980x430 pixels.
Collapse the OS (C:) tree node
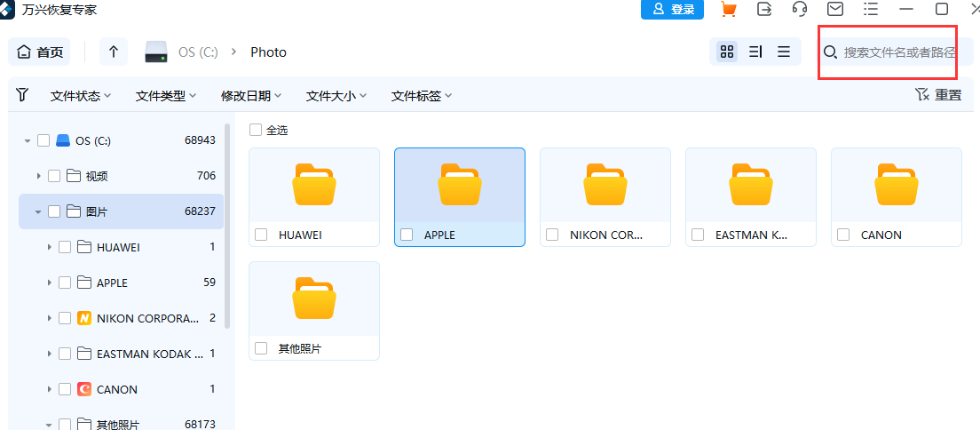pyautogui.click(x=27, y=141)
